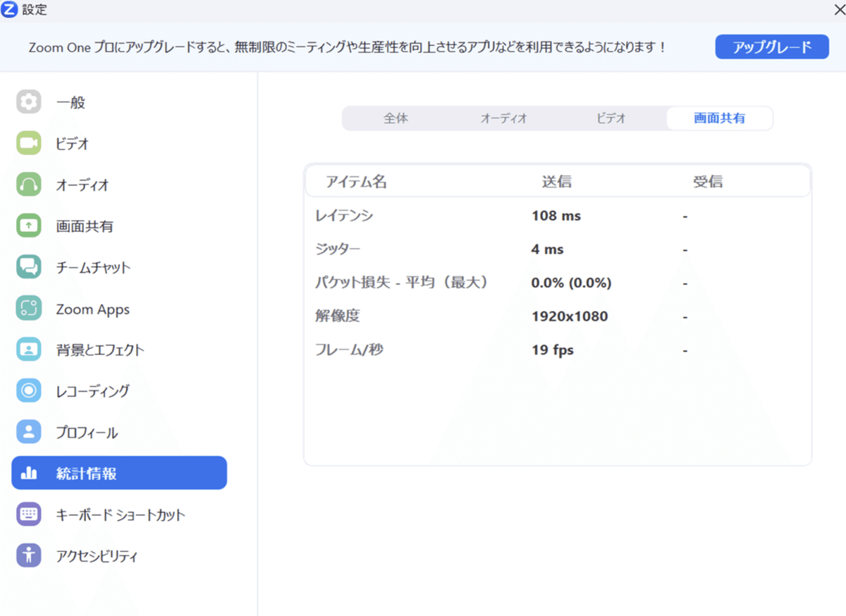The width and height of the screenshot is (846, 616).
Task: Open 一般 settings label
Action: pos(70,103)
